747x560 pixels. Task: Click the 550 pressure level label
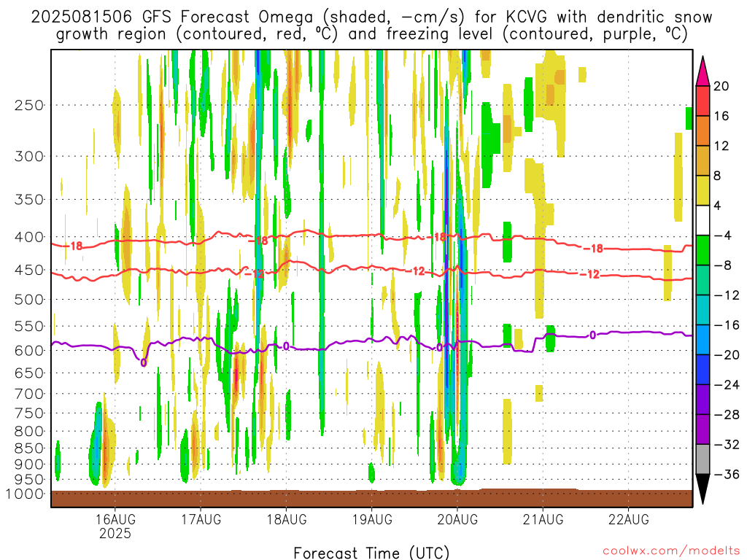(29, 326)
